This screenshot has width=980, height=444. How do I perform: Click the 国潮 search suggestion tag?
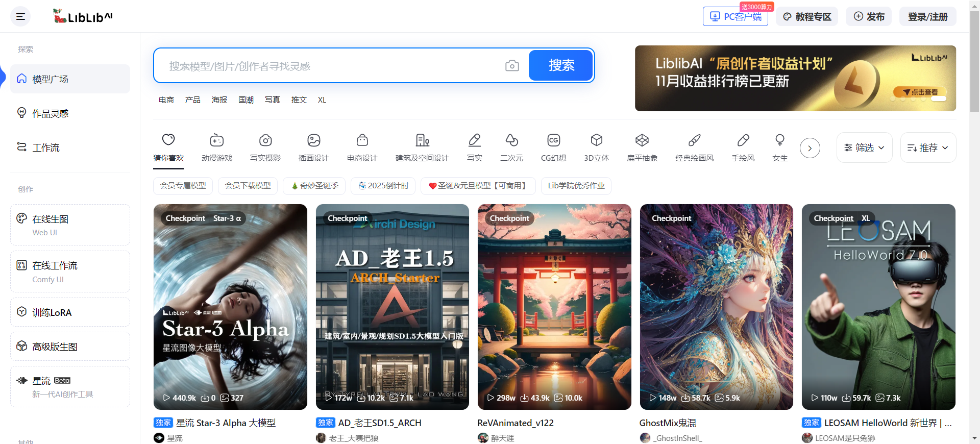click(x=246, y=100)
